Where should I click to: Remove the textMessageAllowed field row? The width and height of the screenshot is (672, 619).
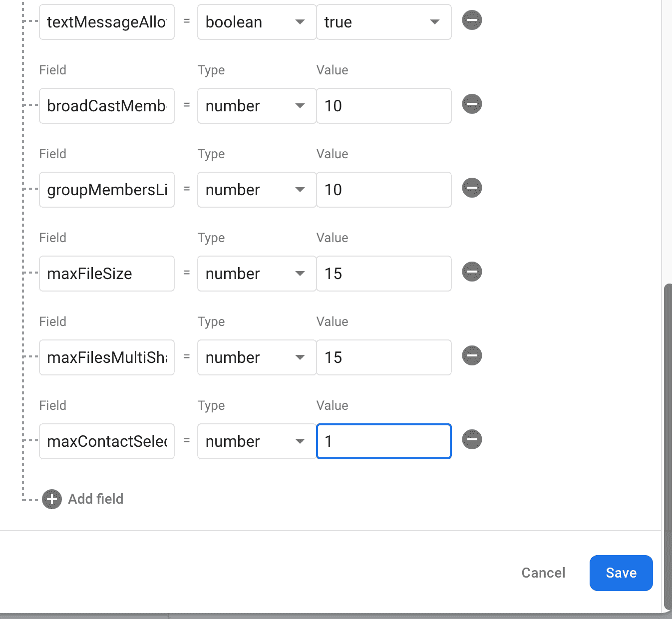pyautogui.click(x=471, y=20)
